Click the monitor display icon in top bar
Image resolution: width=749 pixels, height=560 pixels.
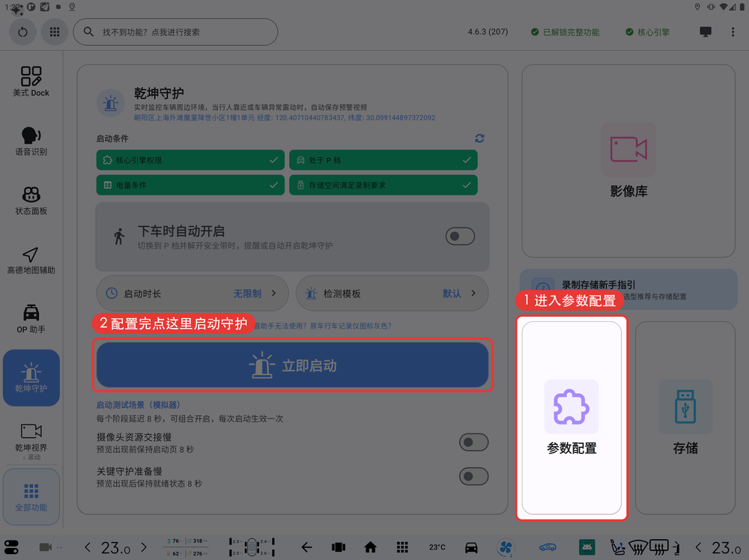coord(705,32)
